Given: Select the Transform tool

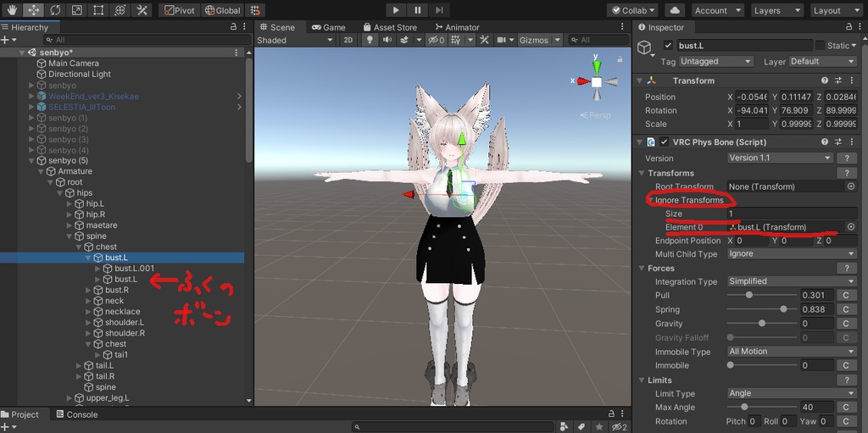Looking at the screenshot, I should point(120,10).
